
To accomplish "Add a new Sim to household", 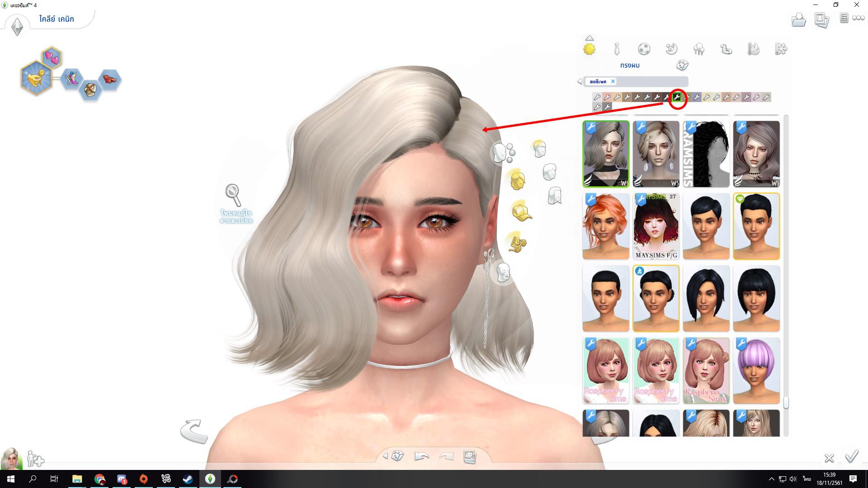I will 35,459.
